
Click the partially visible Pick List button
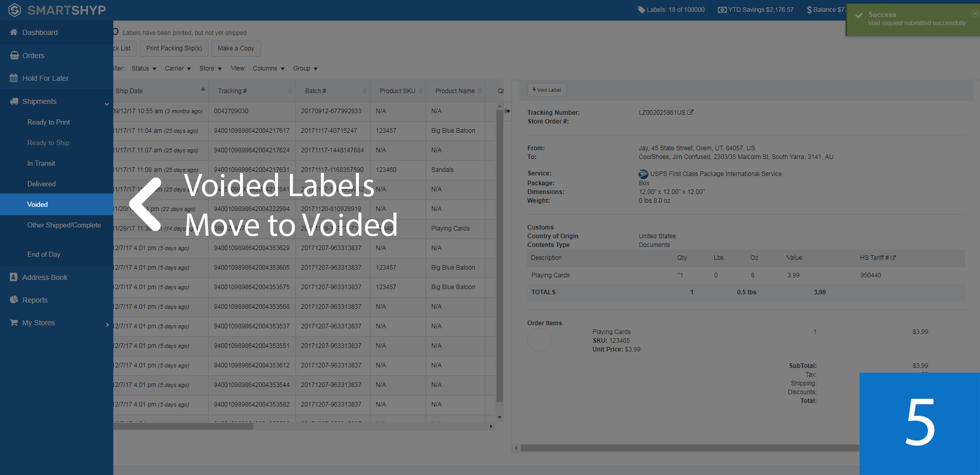[x=124, y=48]
